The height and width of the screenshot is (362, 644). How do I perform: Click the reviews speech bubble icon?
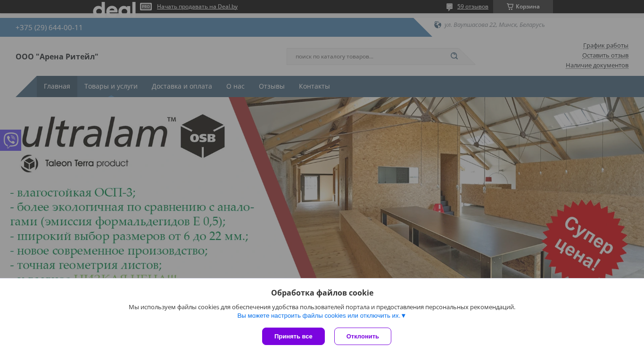coord(449,7)
